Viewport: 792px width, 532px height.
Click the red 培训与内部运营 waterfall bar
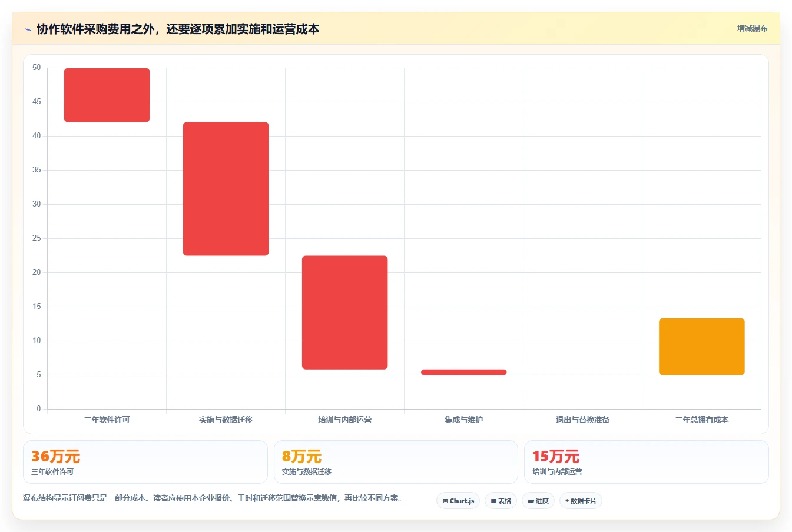(344, 312)
